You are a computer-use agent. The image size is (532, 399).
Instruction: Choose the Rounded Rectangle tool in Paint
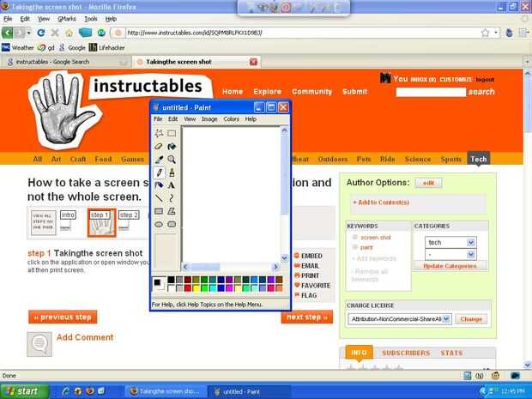point(172,224)
